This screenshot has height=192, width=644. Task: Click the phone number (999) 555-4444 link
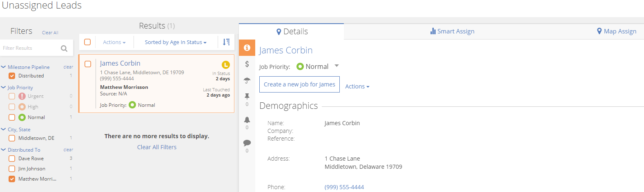click(344, 187)
